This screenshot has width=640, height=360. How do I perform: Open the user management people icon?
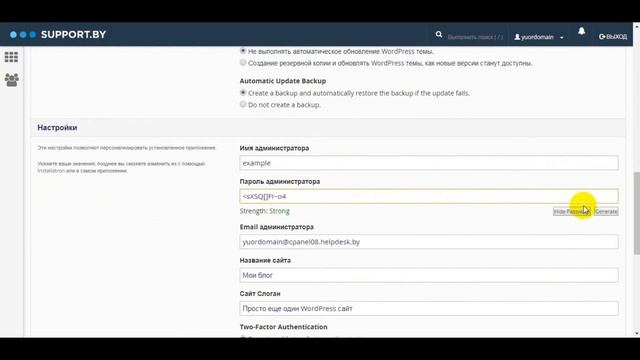[x=11, y=80]
